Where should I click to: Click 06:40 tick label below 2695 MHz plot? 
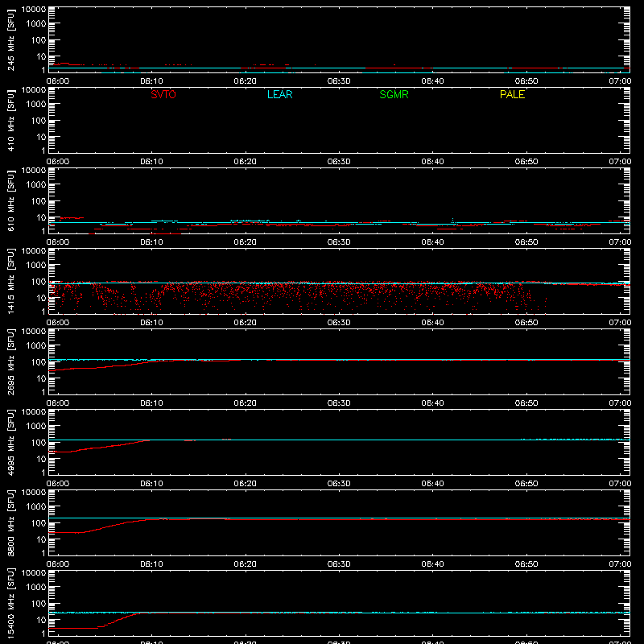pos(432,403)
